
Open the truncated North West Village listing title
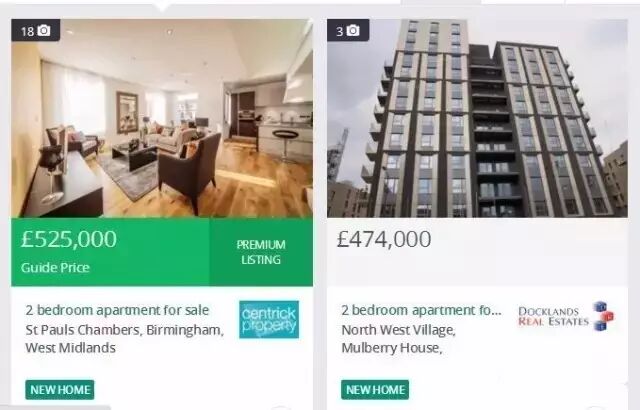coord(421,310)
